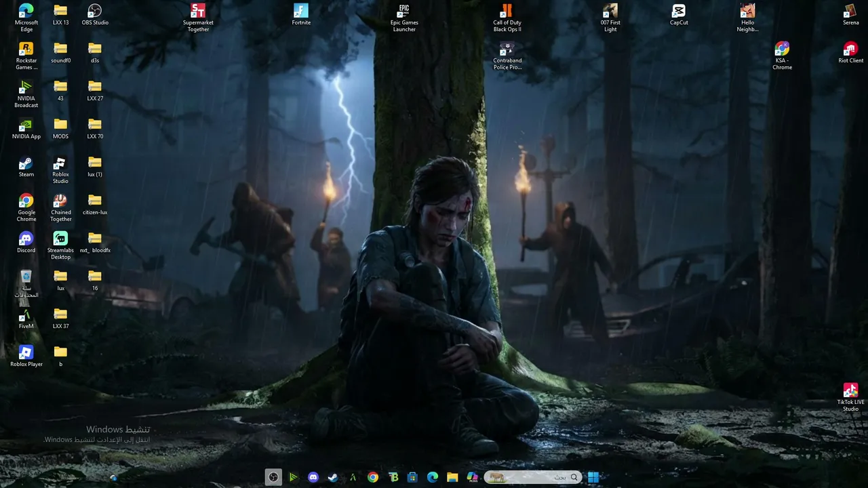Viewport: 868px width, 488px height.
Task: Select the NVIDIA Broadcast desktop shortcut
Action: point(26,94)
